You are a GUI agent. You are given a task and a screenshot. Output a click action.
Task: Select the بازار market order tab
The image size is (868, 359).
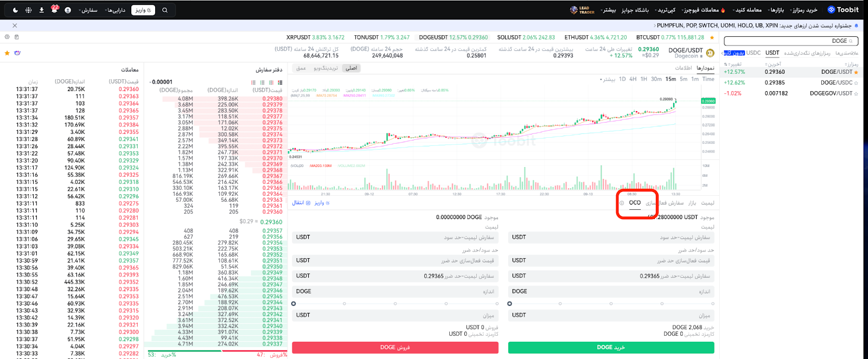click(692, 203)
